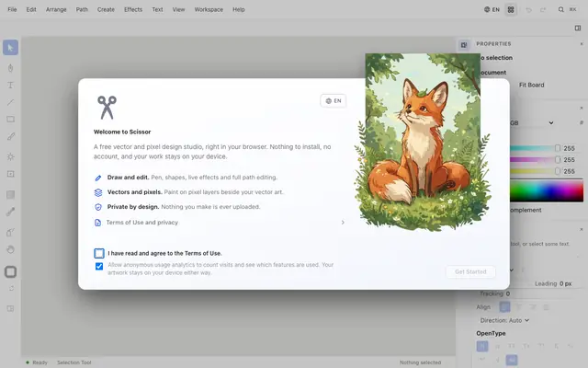Open the Text menu

pyautogui.click(x=157, y=10)
